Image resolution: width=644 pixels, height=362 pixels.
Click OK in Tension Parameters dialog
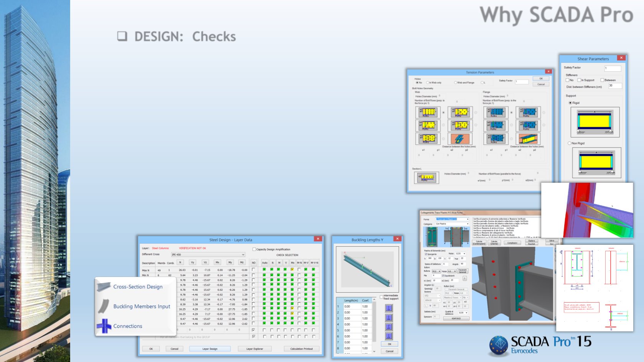[x=541, y=79]
